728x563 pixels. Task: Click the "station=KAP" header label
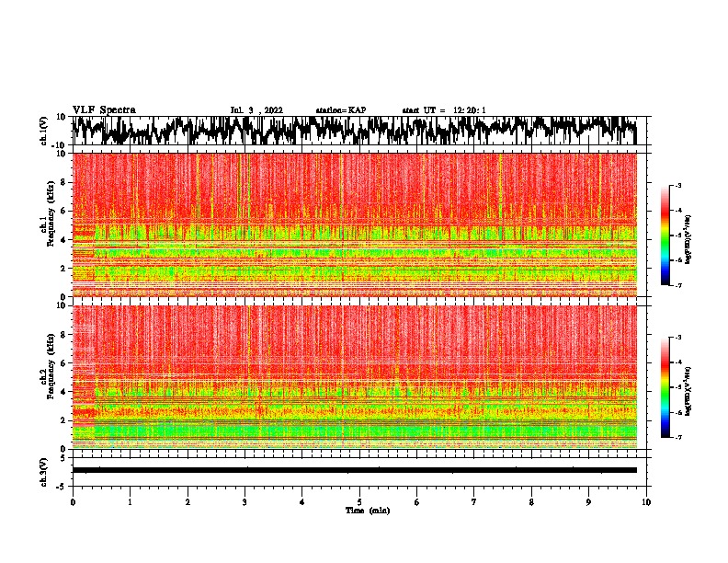(341, 110)
